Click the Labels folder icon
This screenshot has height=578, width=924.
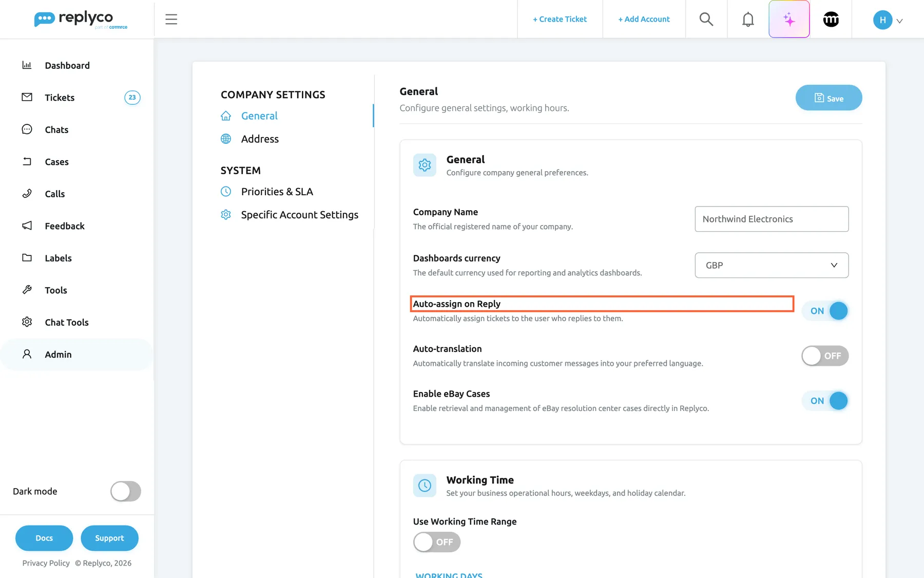tap(27, 258)
